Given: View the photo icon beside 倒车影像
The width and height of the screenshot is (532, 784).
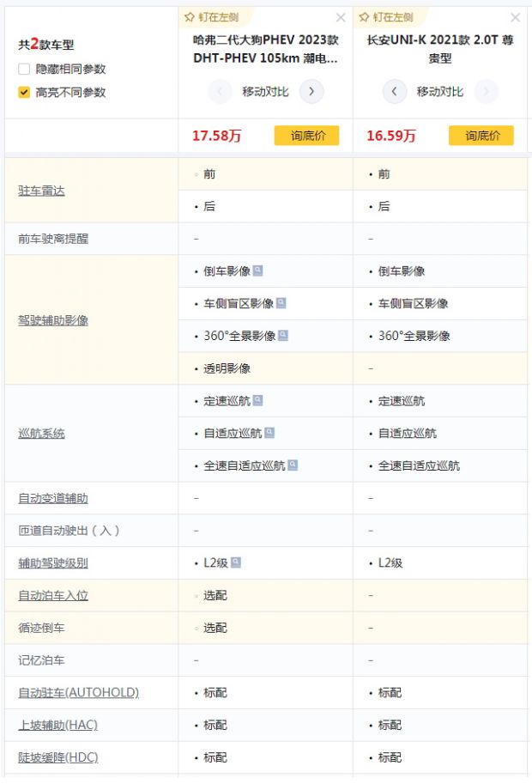Looking at the screenshot, I should click(257, 270).
